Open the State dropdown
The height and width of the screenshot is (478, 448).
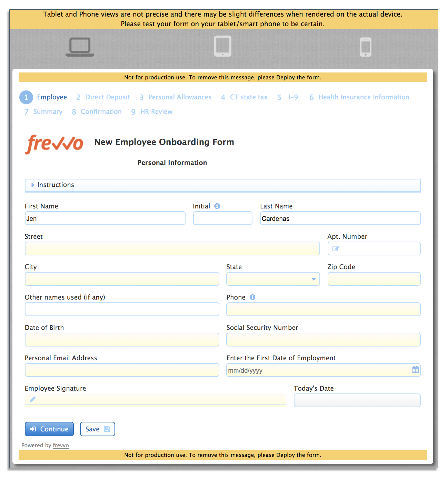(x=273, y=279)
